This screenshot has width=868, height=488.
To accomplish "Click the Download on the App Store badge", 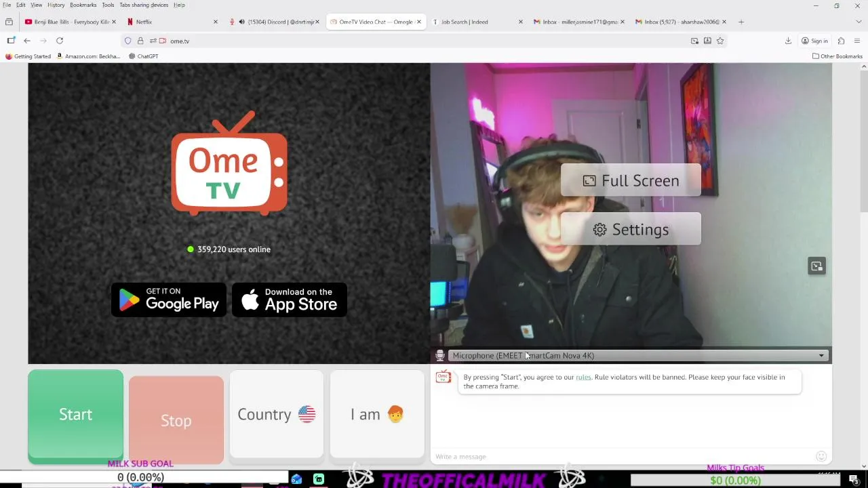I will point(290,300).
